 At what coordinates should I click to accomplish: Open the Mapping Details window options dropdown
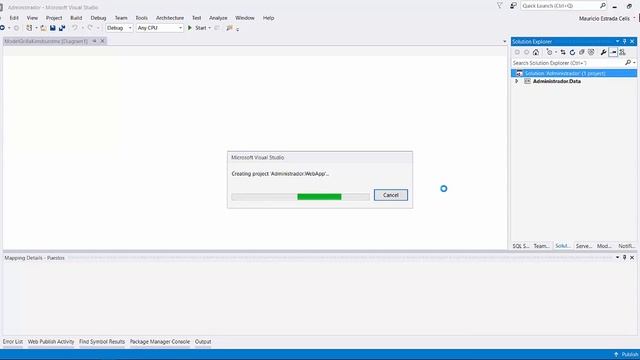pos(617,258)
